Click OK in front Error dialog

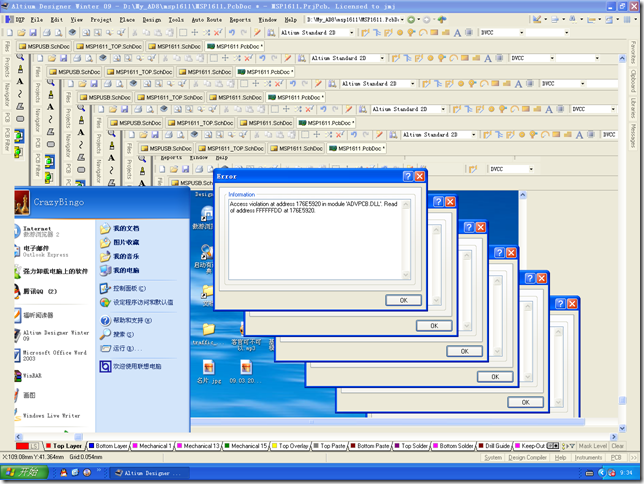point(403,300)
